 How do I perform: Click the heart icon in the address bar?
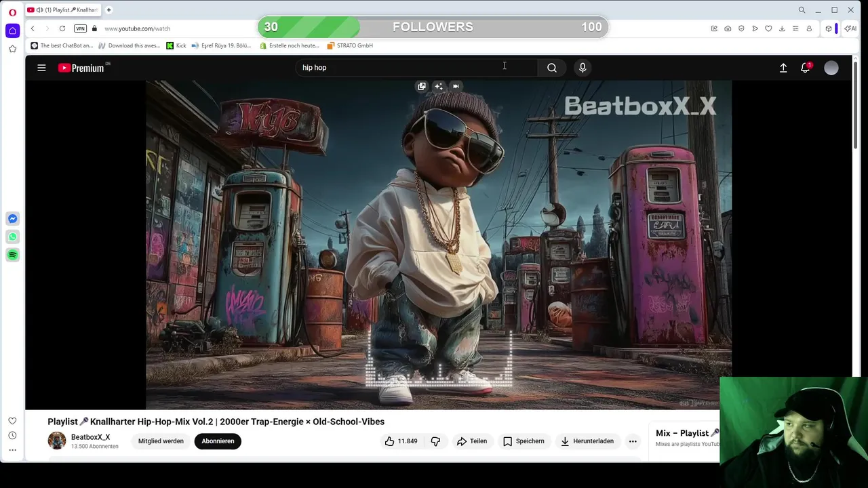click(768, 28)
